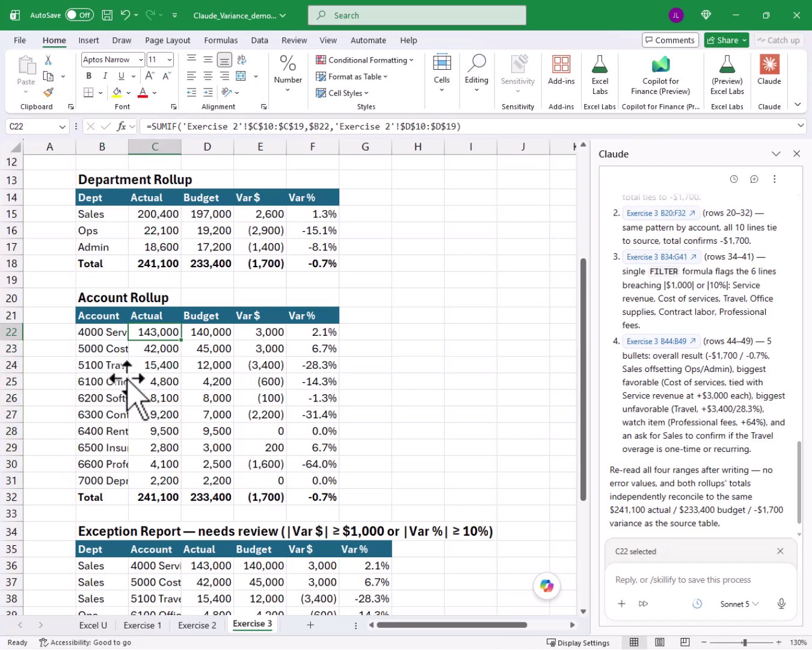The width and height of the screenshot is (812, 650).
Task: Expand the formula bar
Action: pos(801,126)
